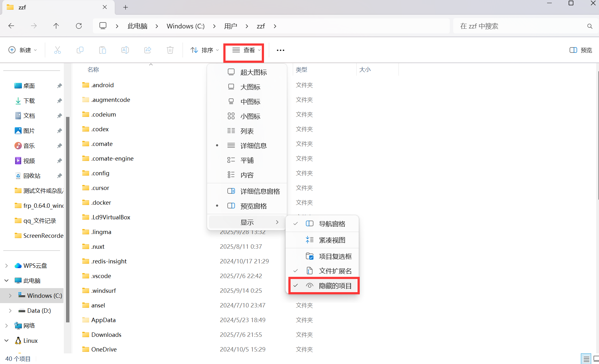The image size is (599, 364).
Task: Select 大图标 view option
Action: pos(247,87)
